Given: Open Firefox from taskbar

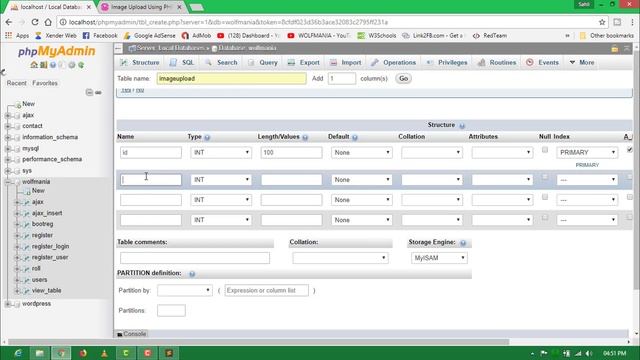Looking at the screenshot, I should click(83, 353).
